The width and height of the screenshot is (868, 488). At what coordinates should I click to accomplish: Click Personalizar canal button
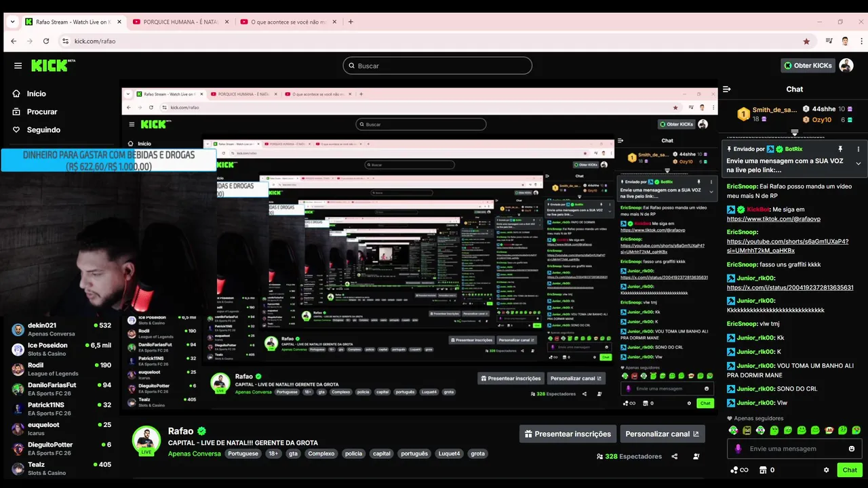pos(662,434)
